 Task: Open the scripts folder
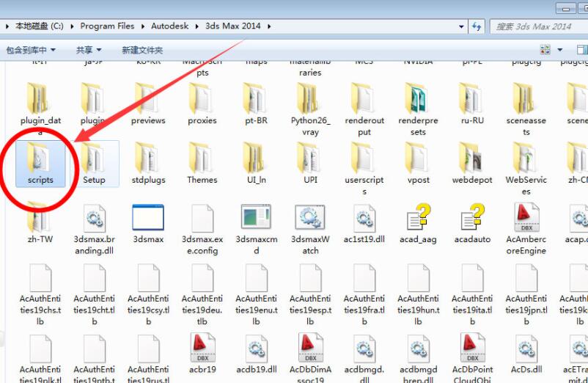coord(40,161)
